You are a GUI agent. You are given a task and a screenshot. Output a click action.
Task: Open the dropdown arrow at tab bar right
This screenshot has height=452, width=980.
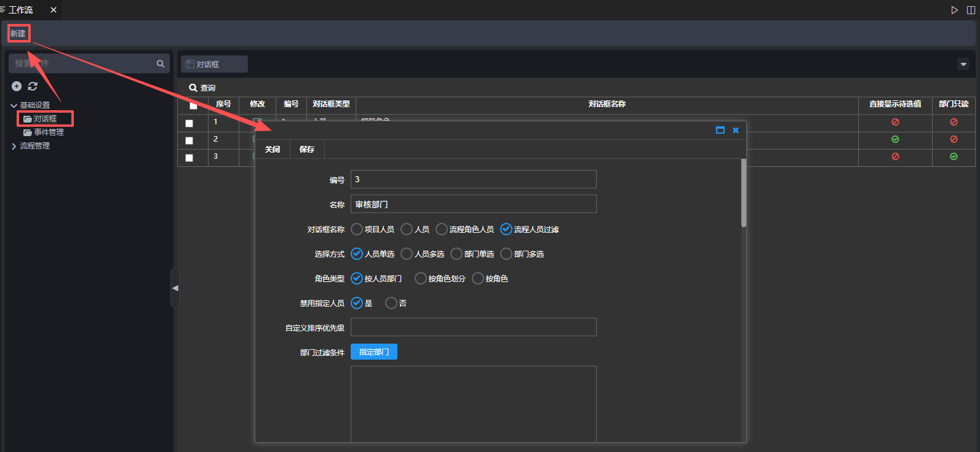pos(963,64)
